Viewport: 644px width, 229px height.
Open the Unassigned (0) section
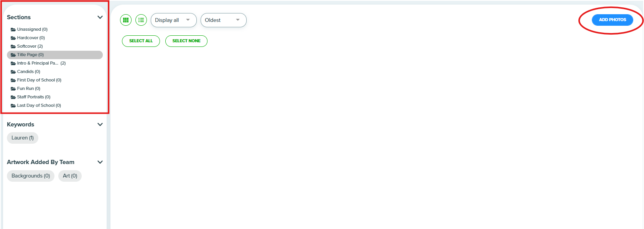coord(29,29)
